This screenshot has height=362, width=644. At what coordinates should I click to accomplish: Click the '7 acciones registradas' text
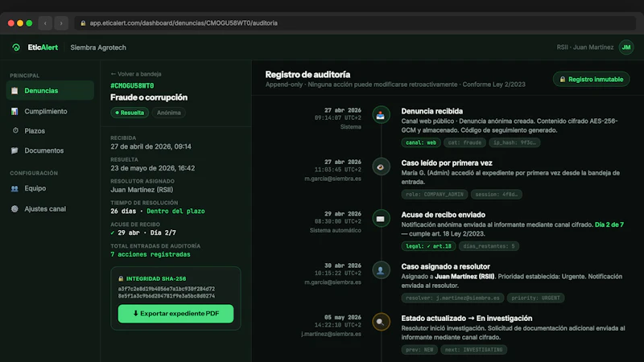(151, 254)
